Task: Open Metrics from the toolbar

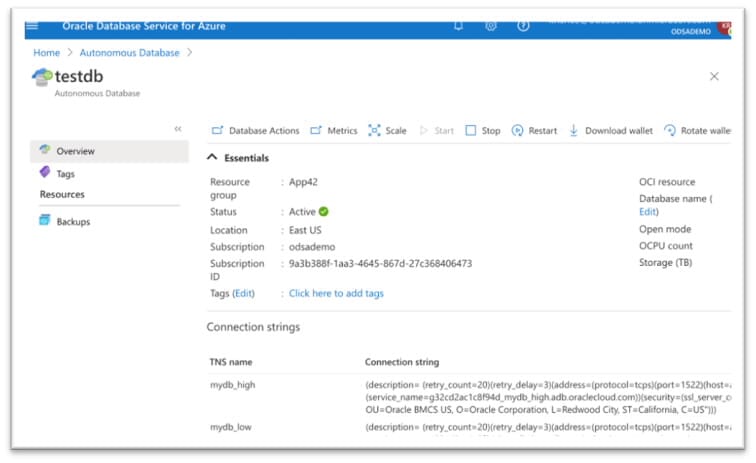Action: click(333, 131)
